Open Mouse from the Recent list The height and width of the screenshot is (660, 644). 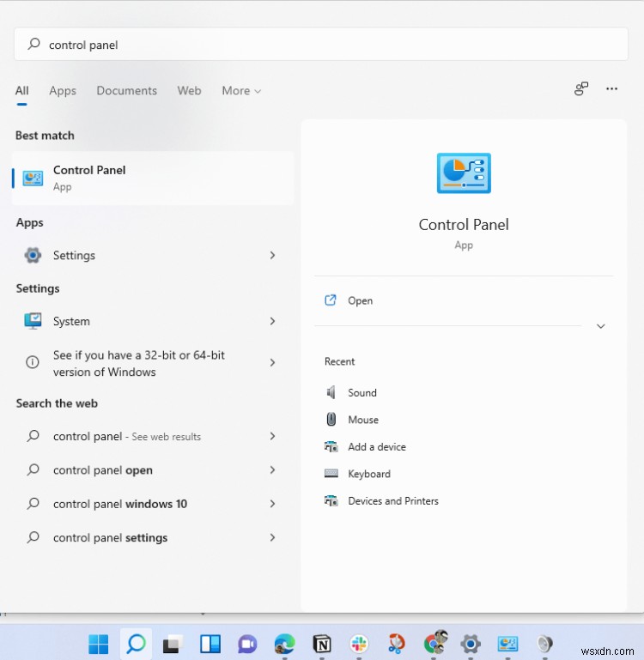[x=363, y=420]
